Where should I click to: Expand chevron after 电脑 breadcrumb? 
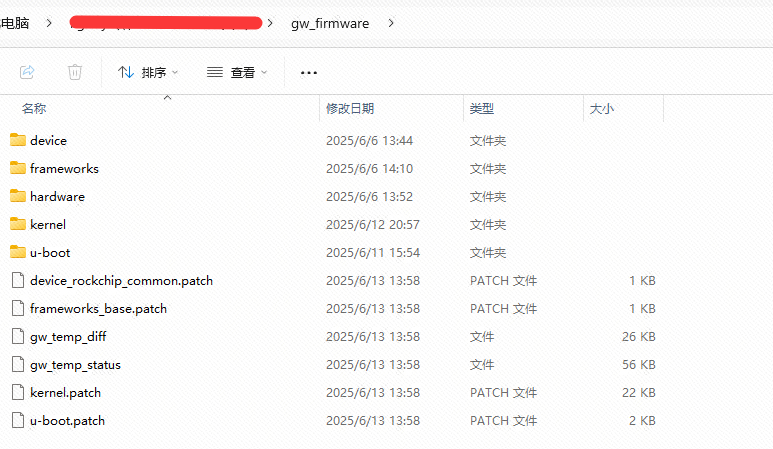[x=49, y=23]
